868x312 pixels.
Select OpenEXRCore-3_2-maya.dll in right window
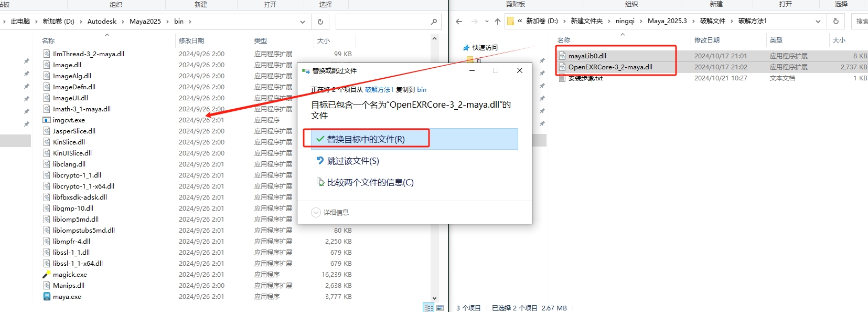(x=610, y=67)
